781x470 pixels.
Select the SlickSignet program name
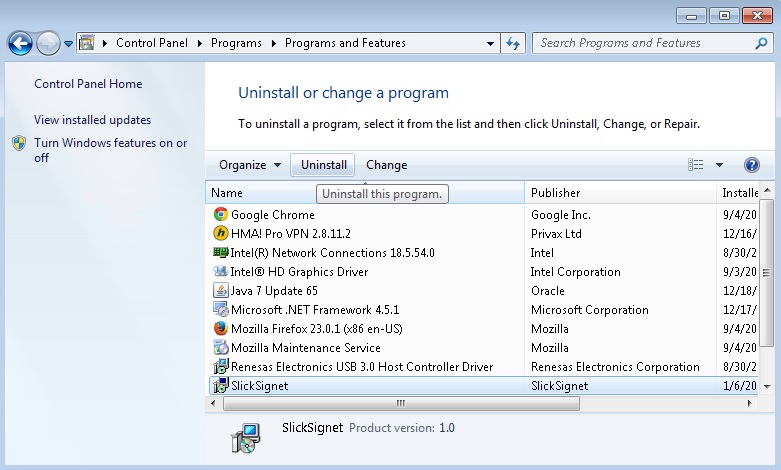point(260,386)
